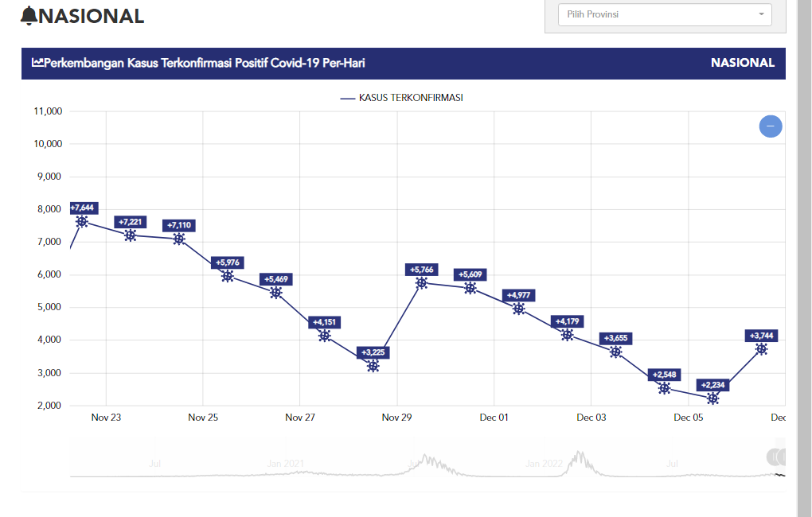Click the virus marker labeled +2,234
The width and height of the screenshot is (812, 517).
[x=713, y=398]
